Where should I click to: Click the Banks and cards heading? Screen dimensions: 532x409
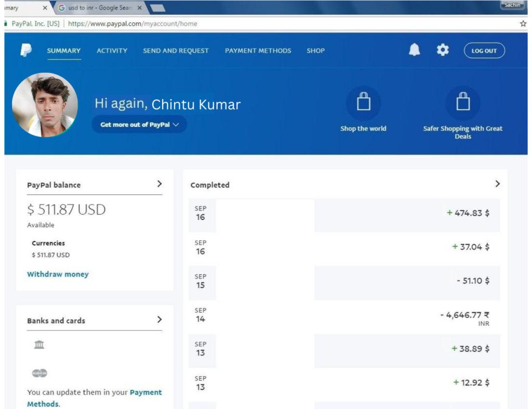tap(56, 321)
